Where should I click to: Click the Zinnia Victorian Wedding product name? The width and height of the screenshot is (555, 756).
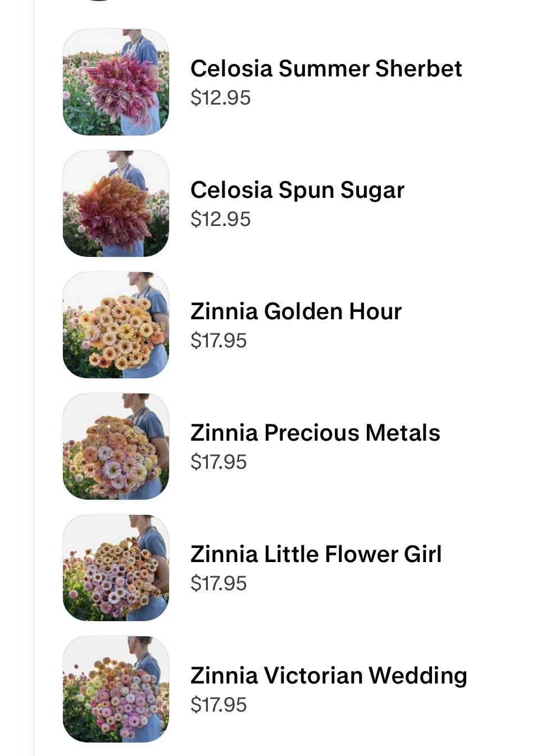(329, 676)
